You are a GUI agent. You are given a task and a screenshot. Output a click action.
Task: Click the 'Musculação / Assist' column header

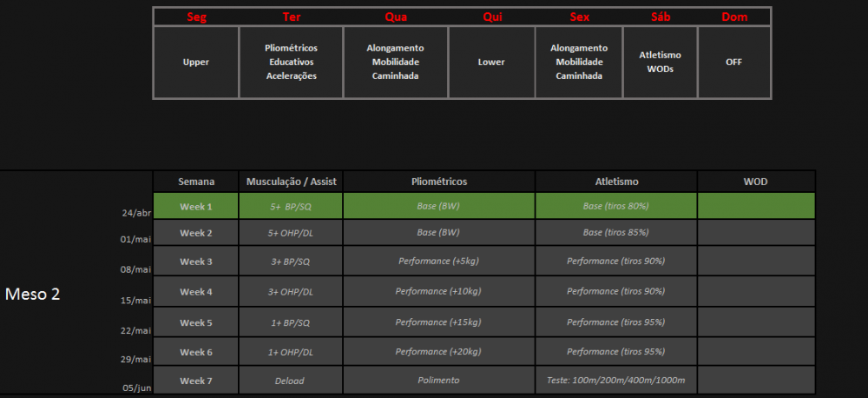[x=291, y=182]
